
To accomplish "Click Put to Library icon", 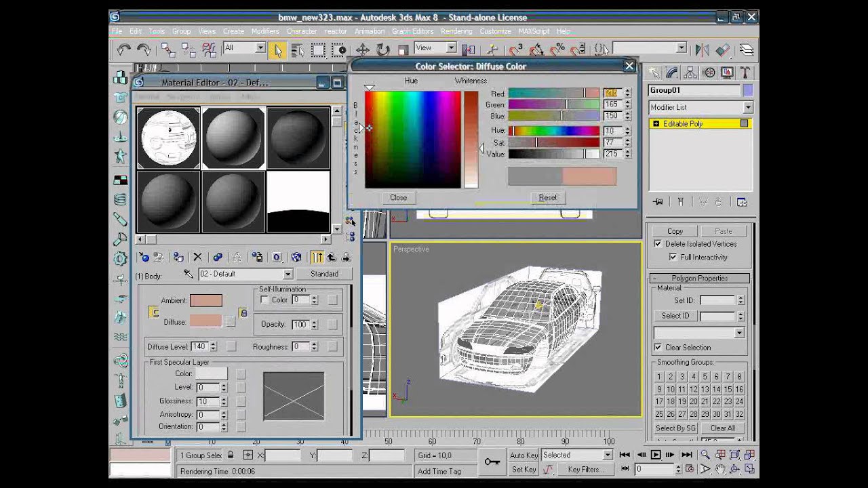I will coord(257,258).
